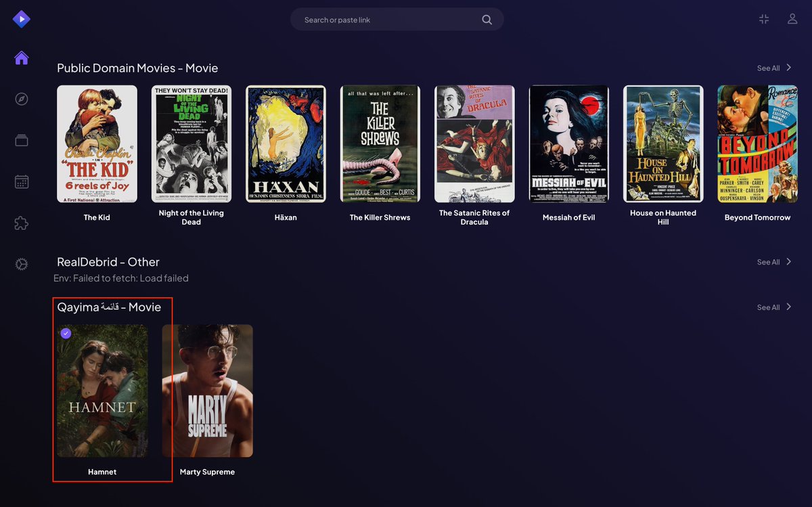The width and height of the screenshot is (812, 507).
Task: Click the watched checkmark on Hamnet
Action: [66, 333]
